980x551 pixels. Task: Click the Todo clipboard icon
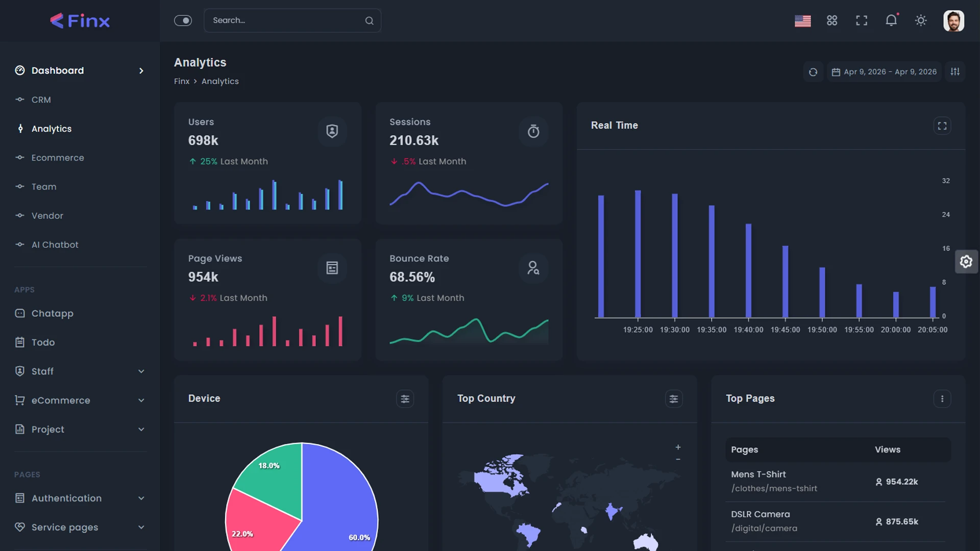20,342
